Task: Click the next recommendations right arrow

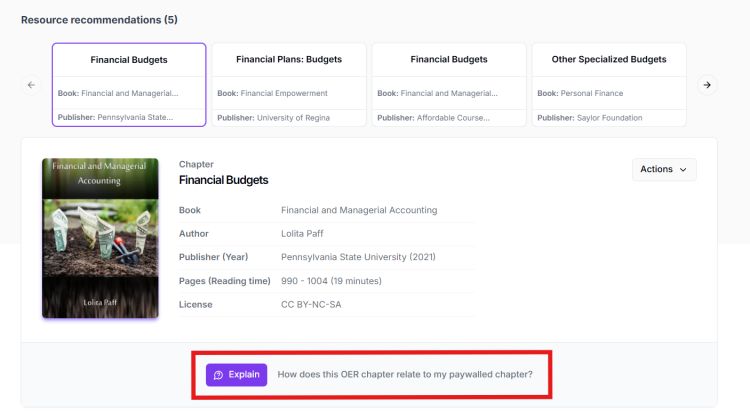Action: (707, 85)
